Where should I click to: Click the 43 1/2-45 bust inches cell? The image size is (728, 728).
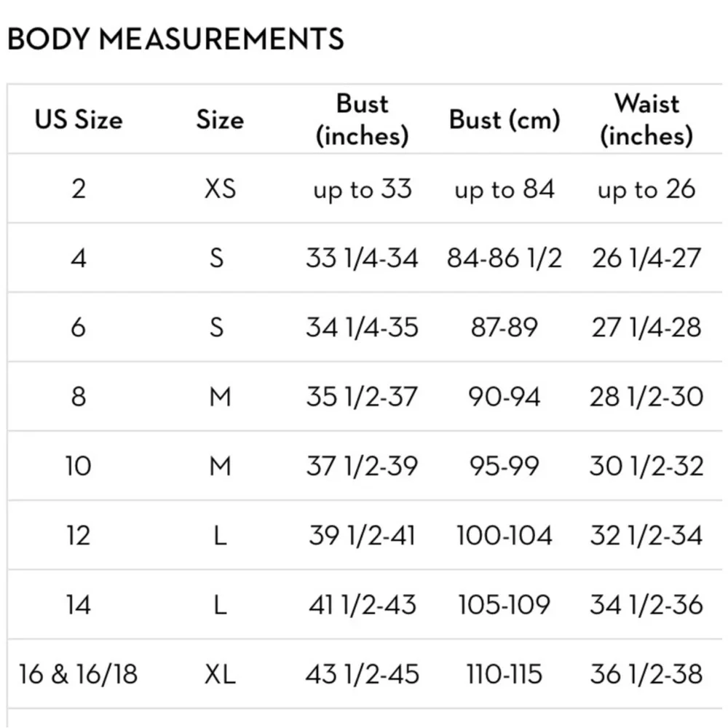(362, 674)
